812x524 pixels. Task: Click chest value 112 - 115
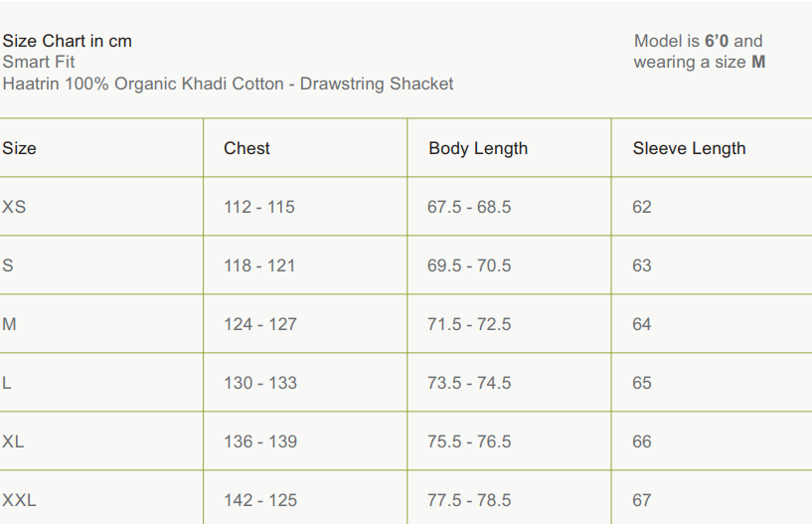(x=259, y=207)
